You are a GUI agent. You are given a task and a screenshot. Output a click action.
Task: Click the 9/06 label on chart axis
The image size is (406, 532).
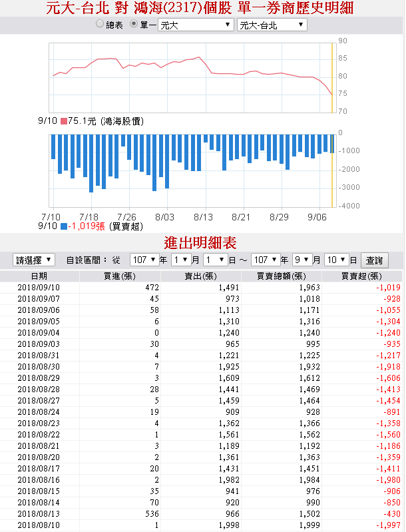tap(317, 217)
